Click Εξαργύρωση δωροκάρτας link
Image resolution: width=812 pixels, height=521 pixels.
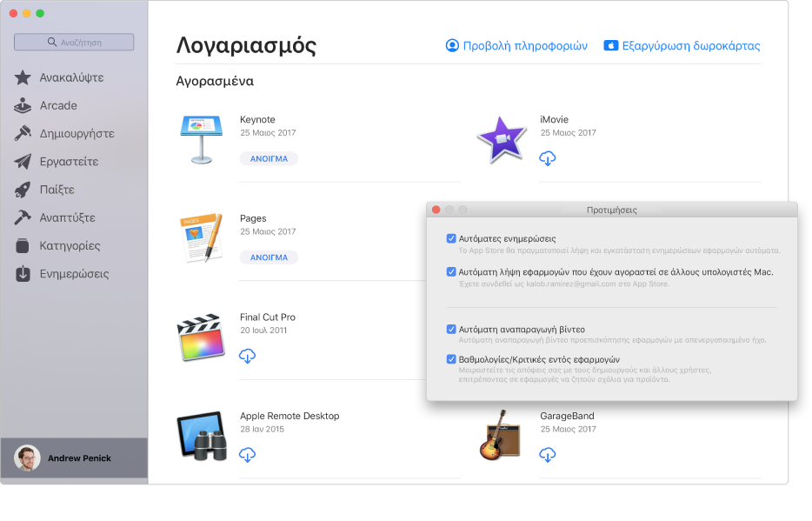click(682, 45)
